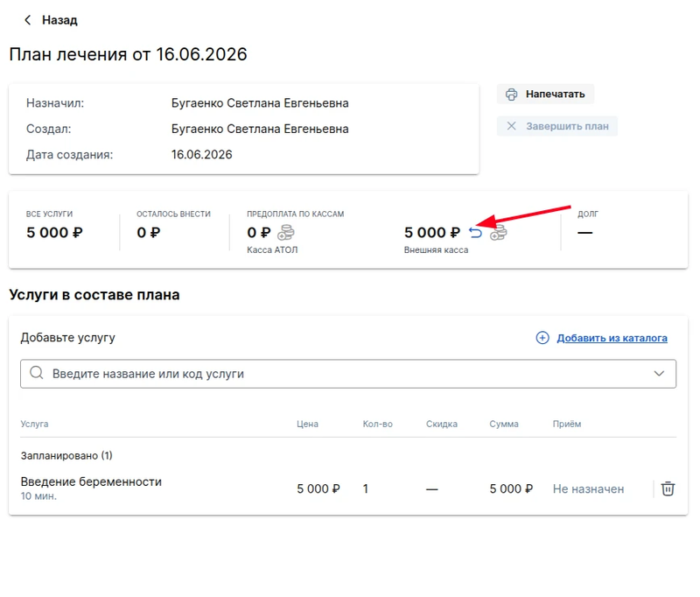
Task: Click the discount dash in service row
Action: [x=432, y=489]
